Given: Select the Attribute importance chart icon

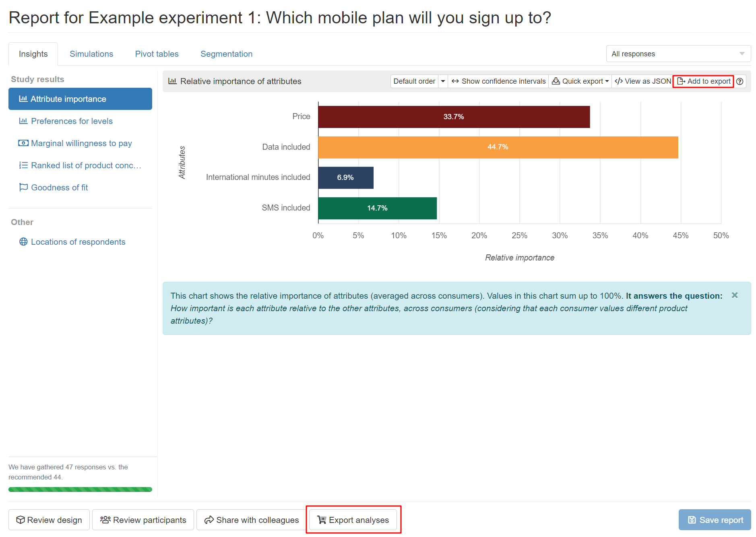Looking at the screenshot, I should click(x=24, y=99).
